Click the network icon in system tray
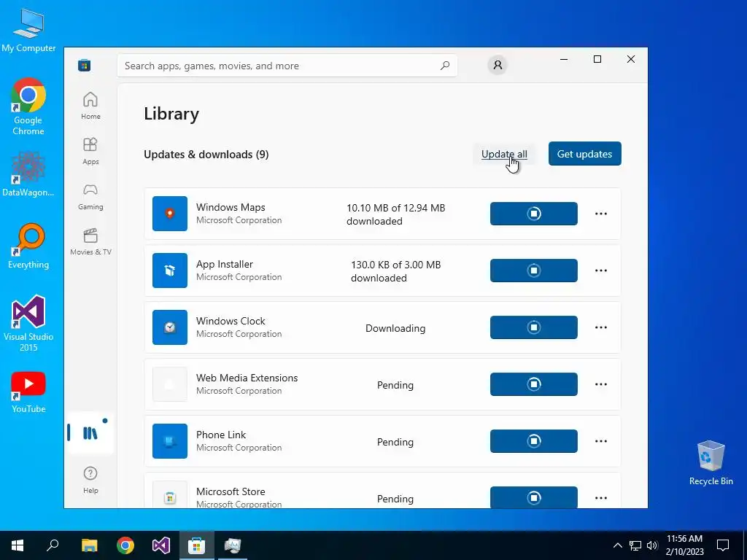The width and height of the screenshot is (747, 560). point(635,545)
